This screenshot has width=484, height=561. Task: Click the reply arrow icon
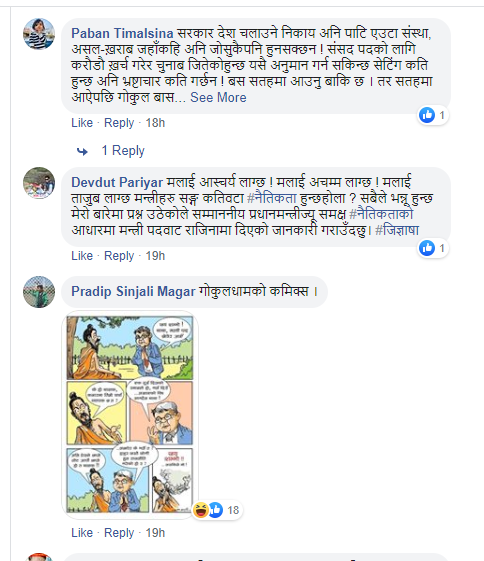82,151
